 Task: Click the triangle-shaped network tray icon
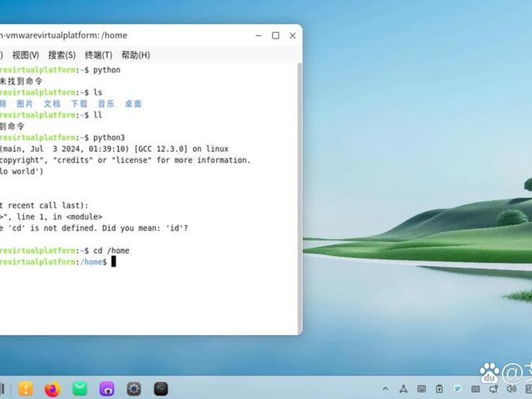pyautogui.click(x=404, y=389)
